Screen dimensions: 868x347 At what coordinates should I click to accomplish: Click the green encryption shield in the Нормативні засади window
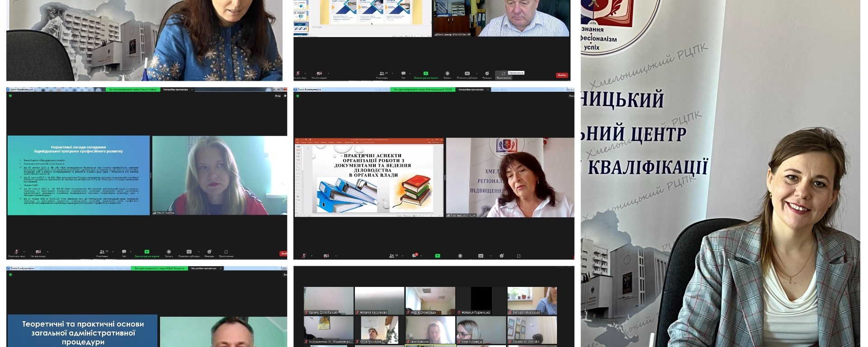pos(10,96)
